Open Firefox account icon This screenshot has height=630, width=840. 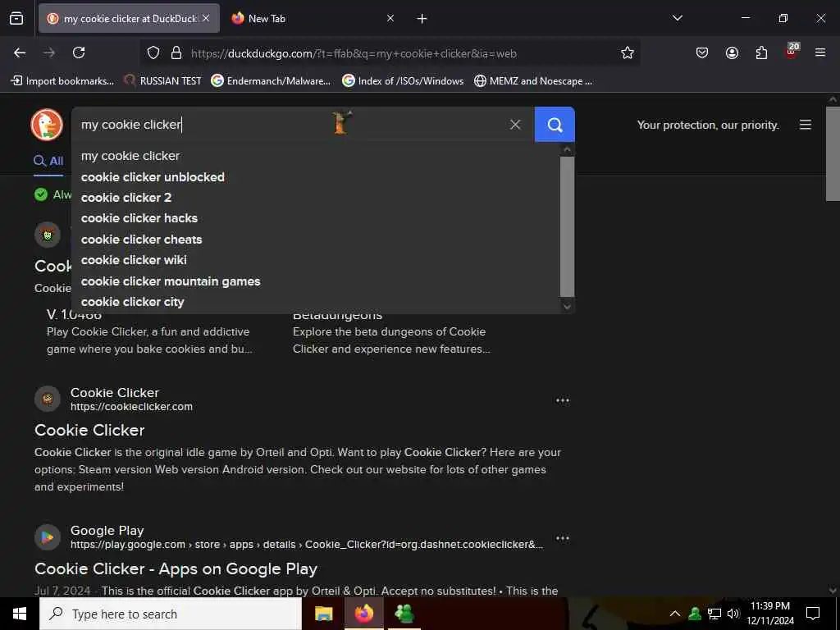coord(732,52)
